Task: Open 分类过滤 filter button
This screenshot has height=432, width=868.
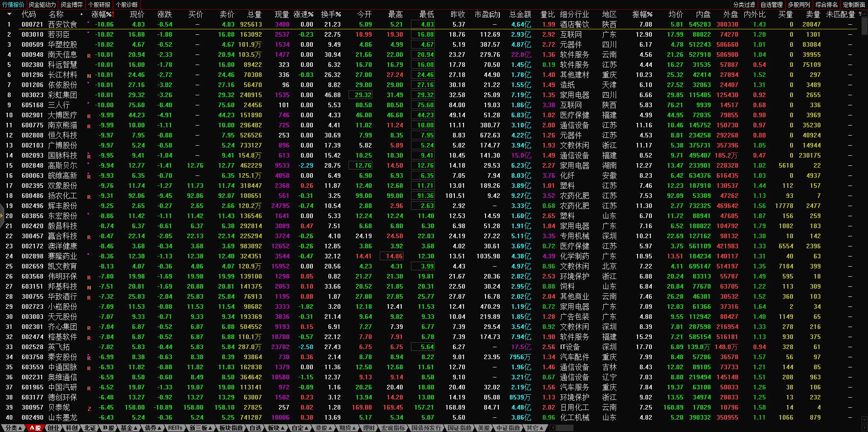Action: 744,5
